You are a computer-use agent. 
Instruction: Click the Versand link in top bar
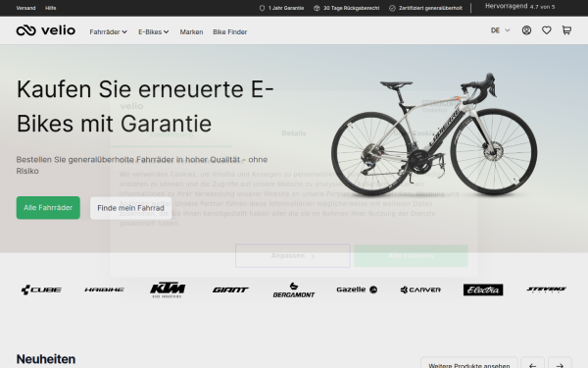point(25,8)
